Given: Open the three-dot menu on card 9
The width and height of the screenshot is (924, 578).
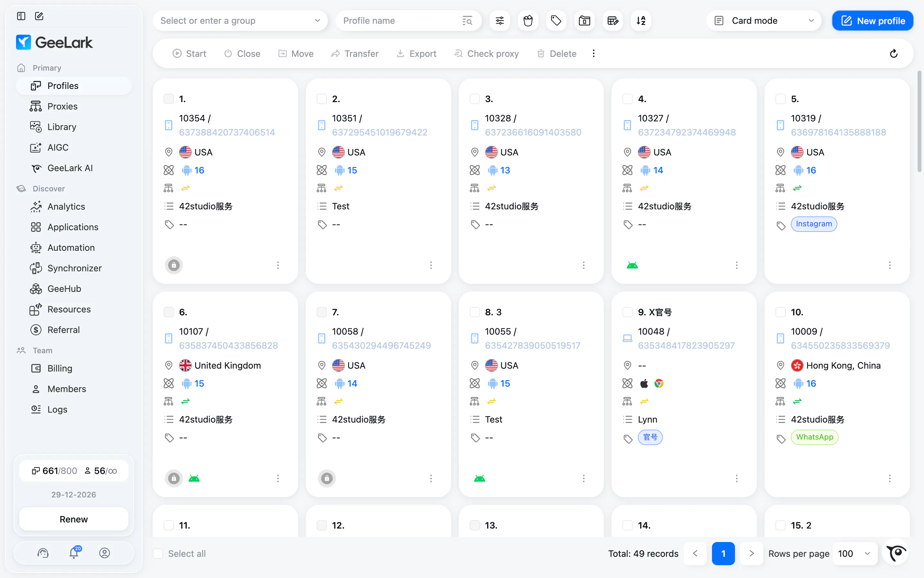Looking at the screenshot, I should pyautogui.click(x=737, y=478).
